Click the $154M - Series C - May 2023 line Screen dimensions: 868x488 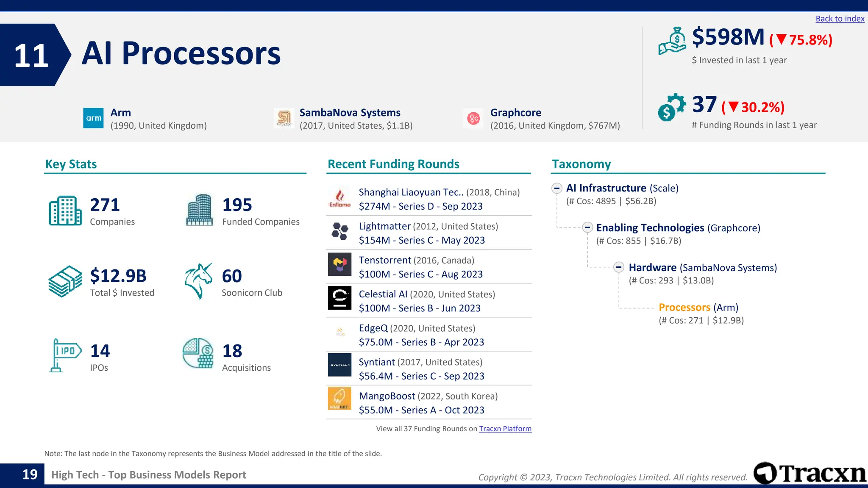coord(422,240)
